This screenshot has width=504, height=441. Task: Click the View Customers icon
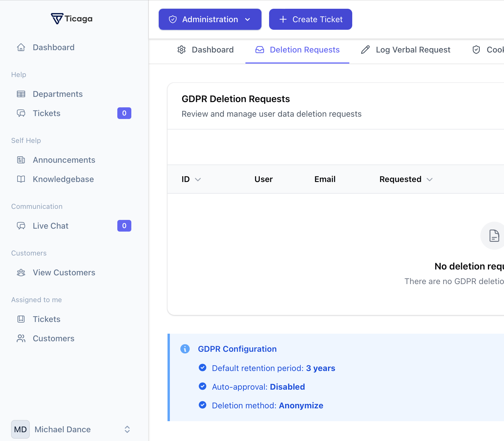click(21, 272)
